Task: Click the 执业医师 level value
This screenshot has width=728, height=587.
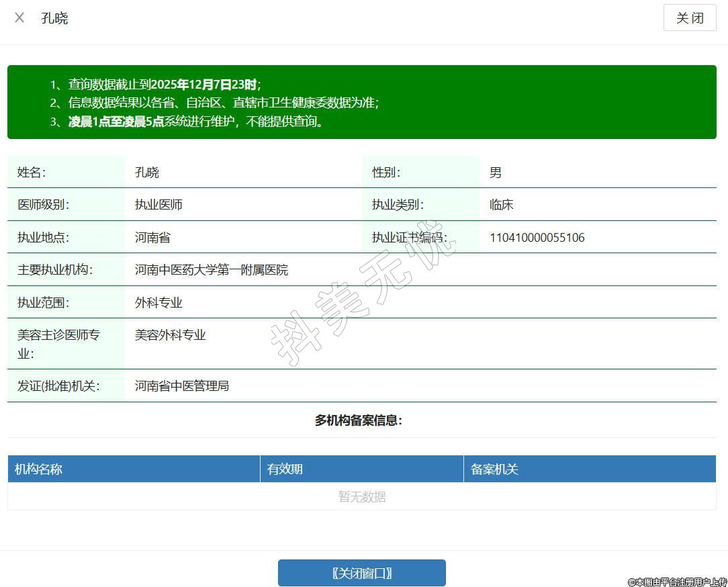Action: 158,205
